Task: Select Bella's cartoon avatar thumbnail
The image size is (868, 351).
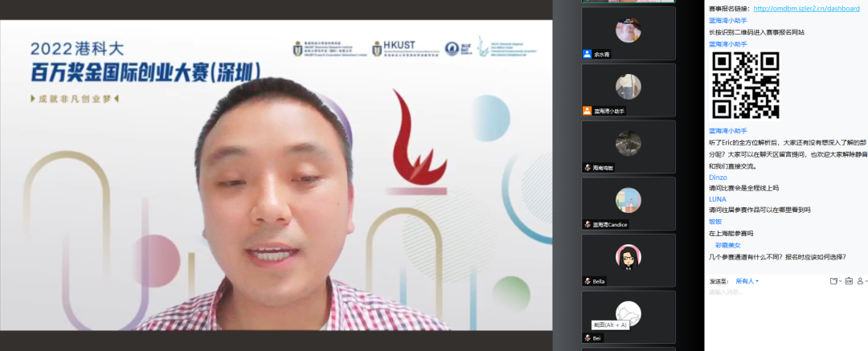Action: (628, 257)
